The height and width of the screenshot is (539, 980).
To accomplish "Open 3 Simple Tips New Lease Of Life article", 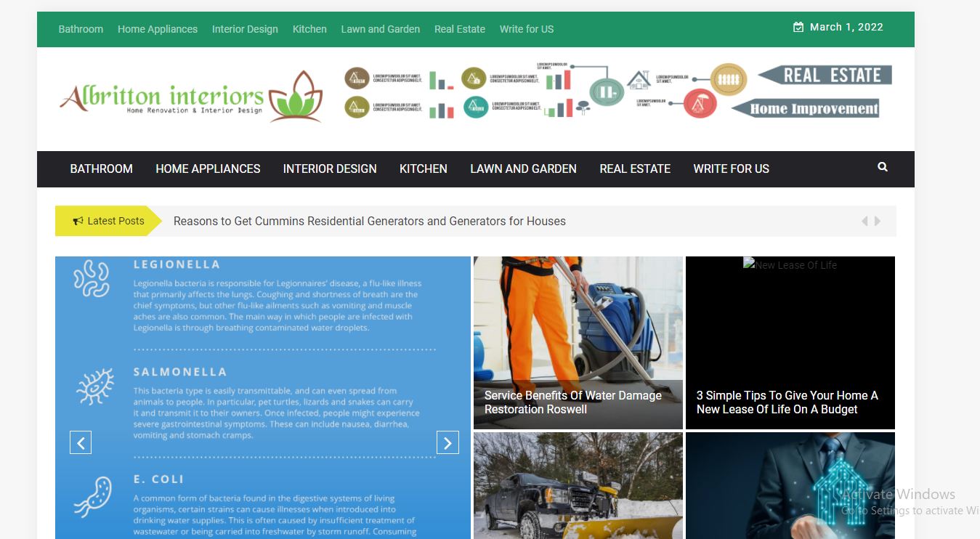I will 787,402.
